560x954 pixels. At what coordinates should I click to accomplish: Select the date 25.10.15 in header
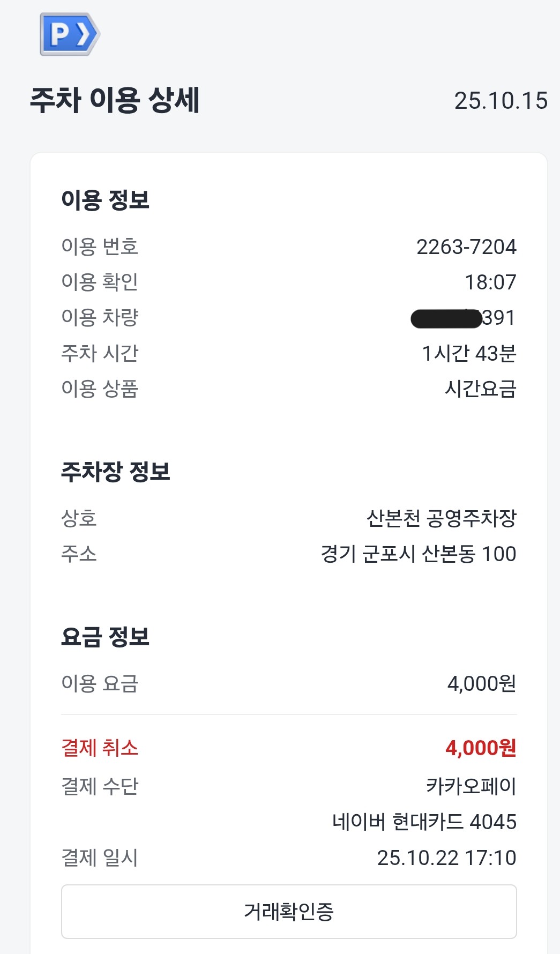[x=501, y=101]
